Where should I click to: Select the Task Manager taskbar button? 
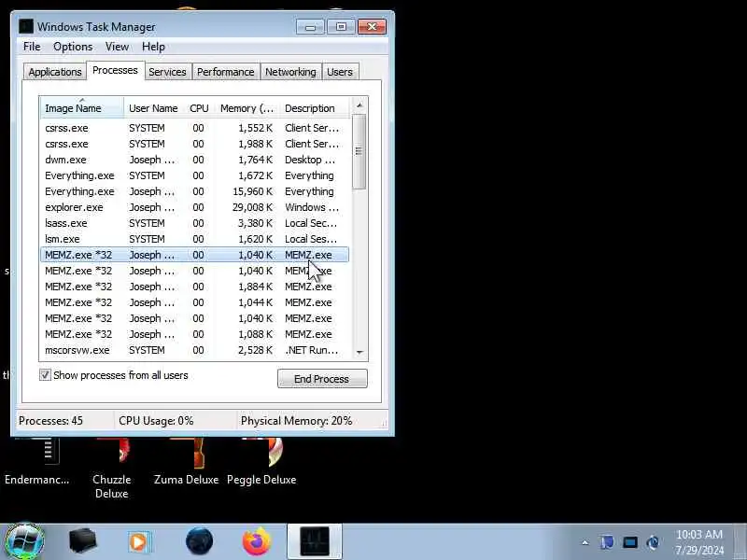click(x=315, y=541)
